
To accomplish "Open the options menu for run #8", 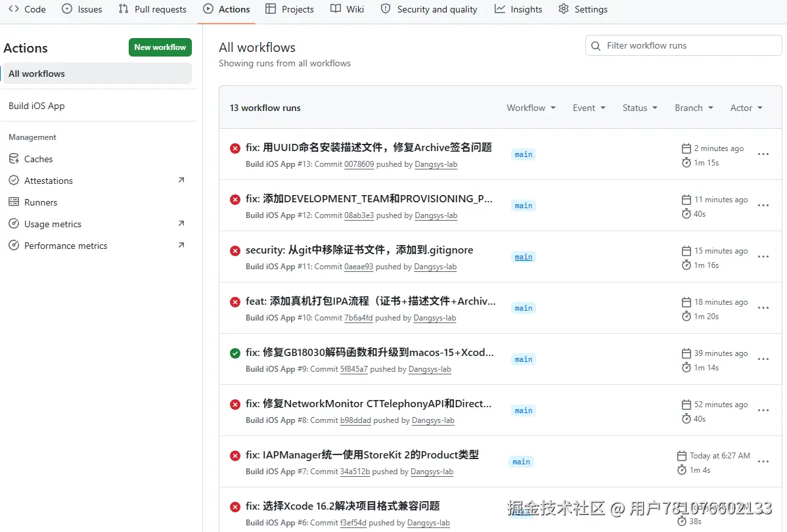I will point(763,410).
